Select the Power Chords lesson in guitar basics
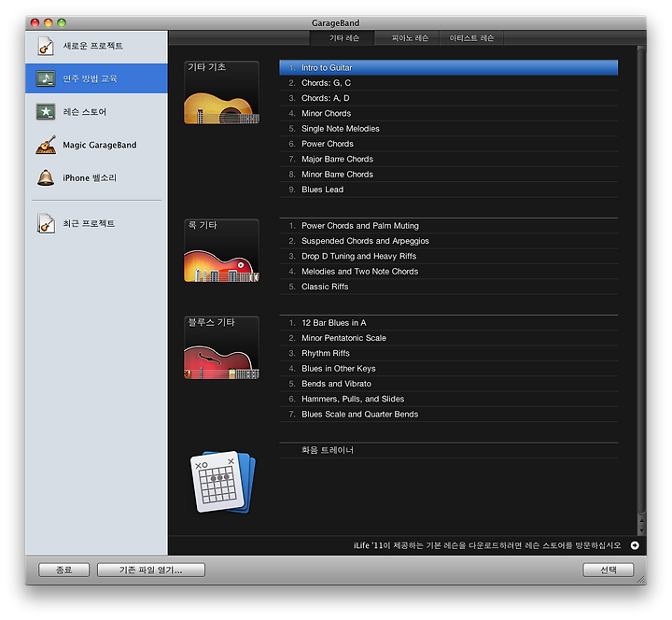Viewport: 672px width, 620px height. click(x=448, y=144)
